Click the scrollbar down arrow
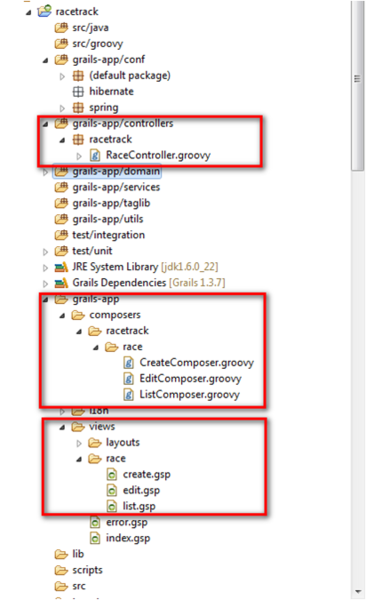 358,592
